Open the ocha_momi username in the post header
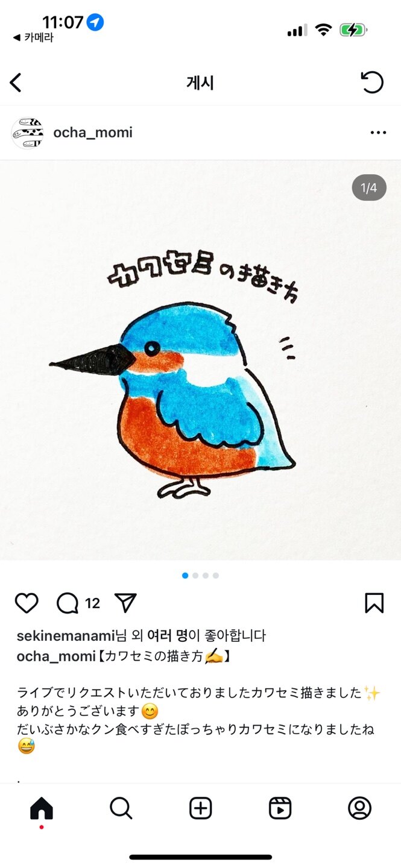 pos(93,133)
